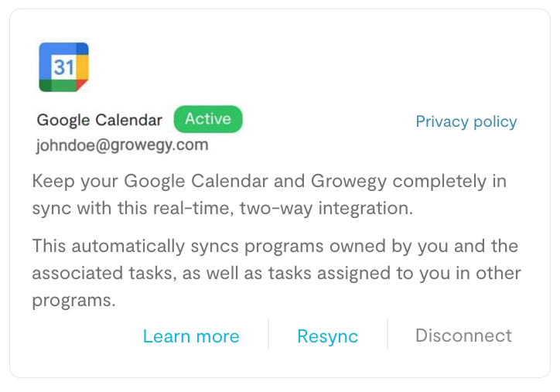Click the word Active in the badge
This screenshot has width=560, height=392.
click(207, 119)
